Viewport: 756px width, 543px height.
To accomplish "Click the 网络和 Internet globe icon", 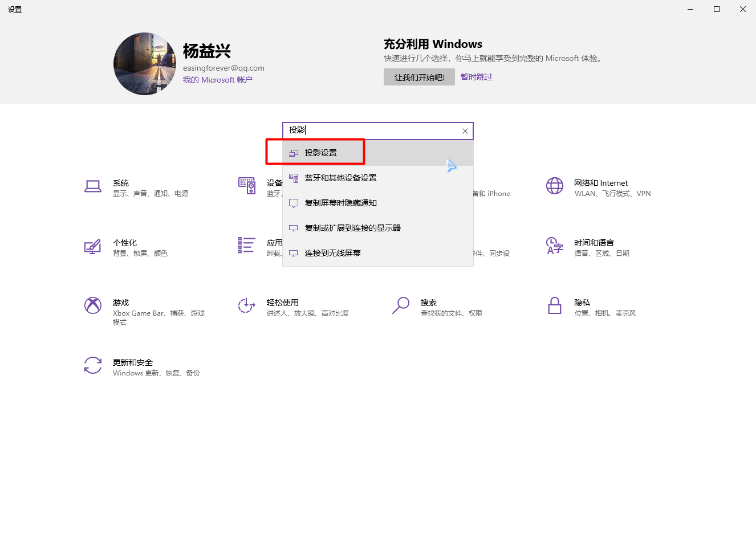I will click(x=555, y=186).
